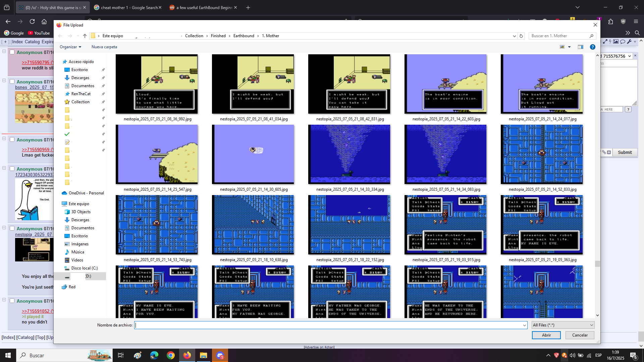Image resolution: width=644 pixels, height=362 pixels.
Task: Open the YouTube bookmark
Action: 39,33
